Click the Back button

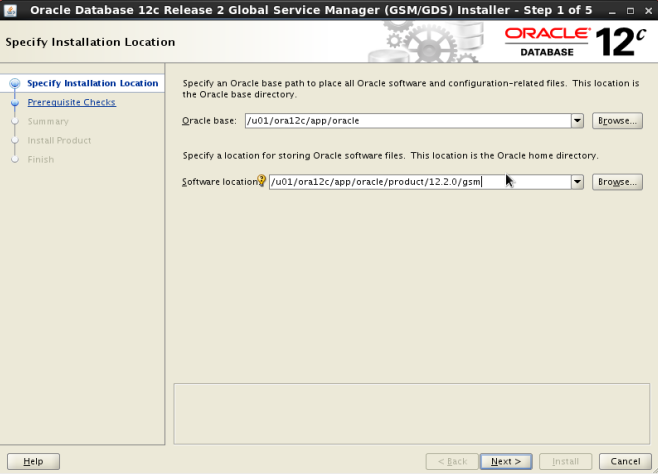coord(452,461)
